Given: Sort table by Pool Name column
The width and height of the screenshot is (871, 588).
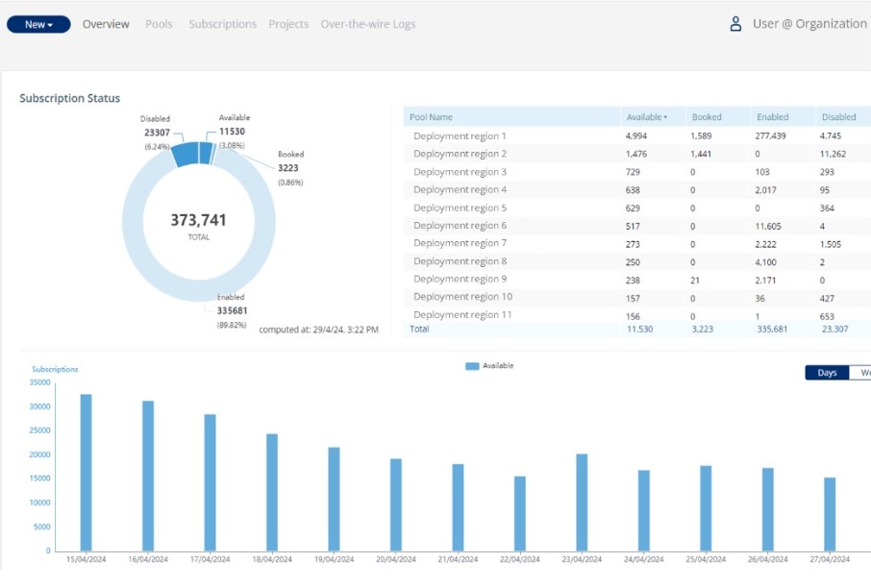Looking at the screenshot, I should [x=431, y=117].
